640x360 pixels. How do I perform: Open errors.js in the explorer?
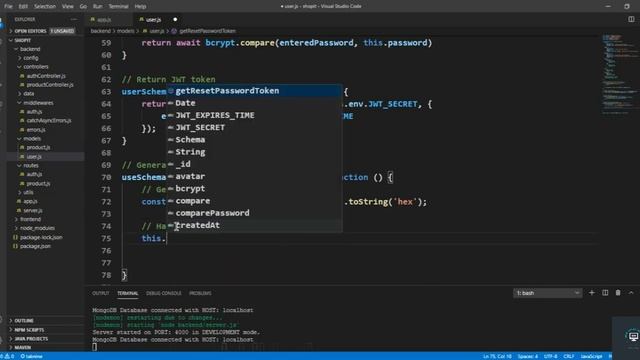click(x=36, y=130)
